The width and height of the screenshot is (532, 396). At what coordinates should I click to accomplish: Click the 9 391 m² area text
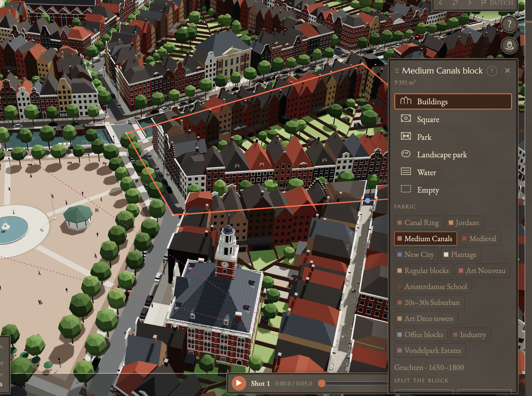[x=405, y=82]
